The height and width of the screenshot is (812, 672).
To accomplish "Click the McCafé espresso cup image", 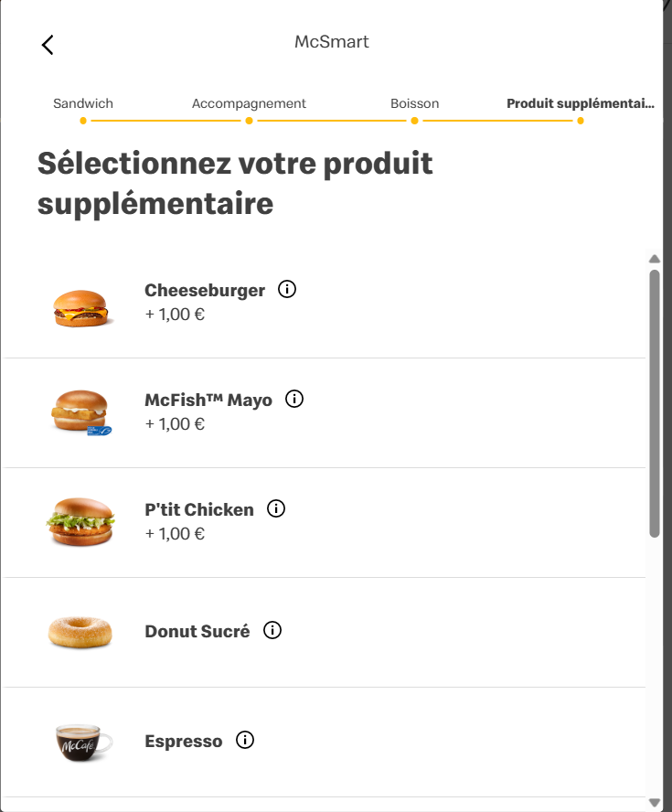I will click(82, 742).
